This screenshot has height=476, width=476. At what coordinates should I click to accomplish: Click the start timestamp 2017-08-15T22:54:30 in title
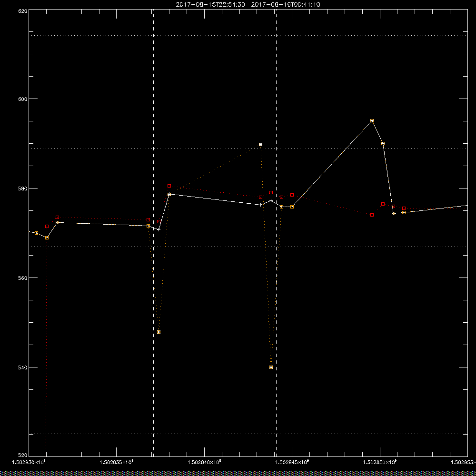pos(210,5)
